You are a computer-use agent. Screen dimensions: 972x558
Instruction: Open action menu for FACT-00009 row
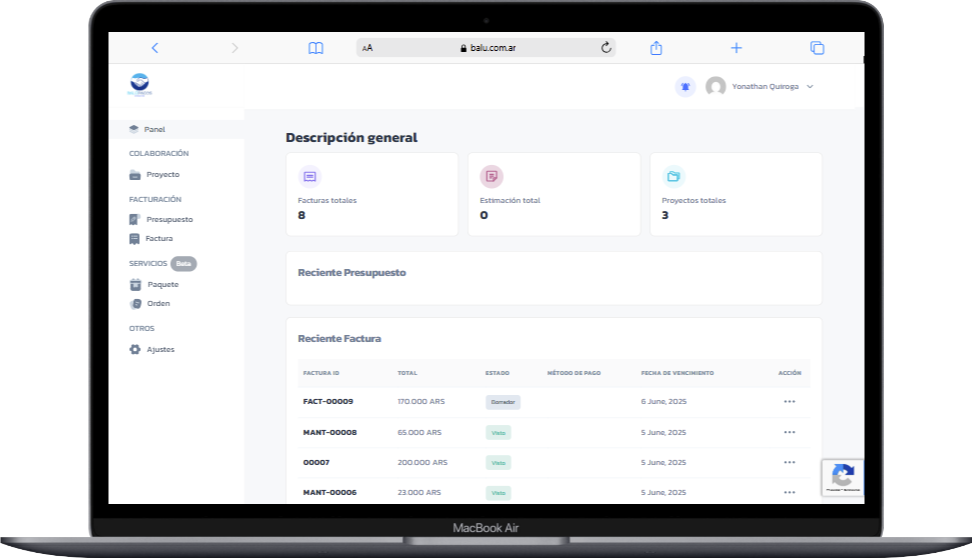tap(789, 401)
